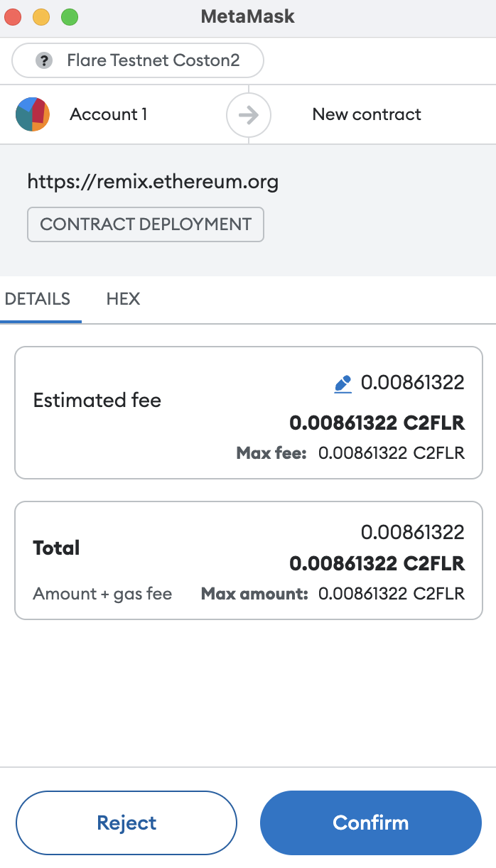Screen dimensions: 496x868
Task: Click the remix.ethereum.org origin URL
Action: click(x=153, y=182)
